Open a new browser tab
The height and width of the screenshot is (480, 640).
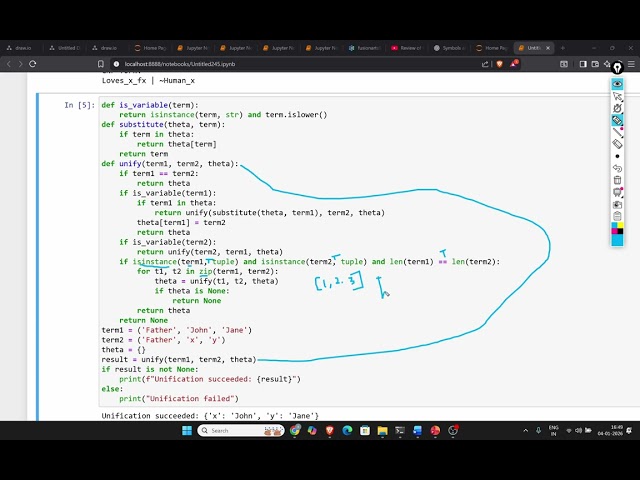tap(562, 48)
